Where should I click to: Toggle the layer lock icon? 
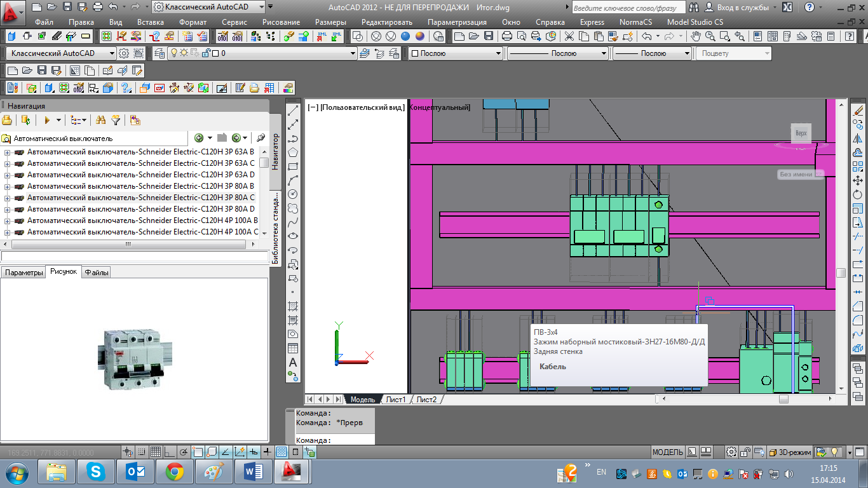(206, 53)
